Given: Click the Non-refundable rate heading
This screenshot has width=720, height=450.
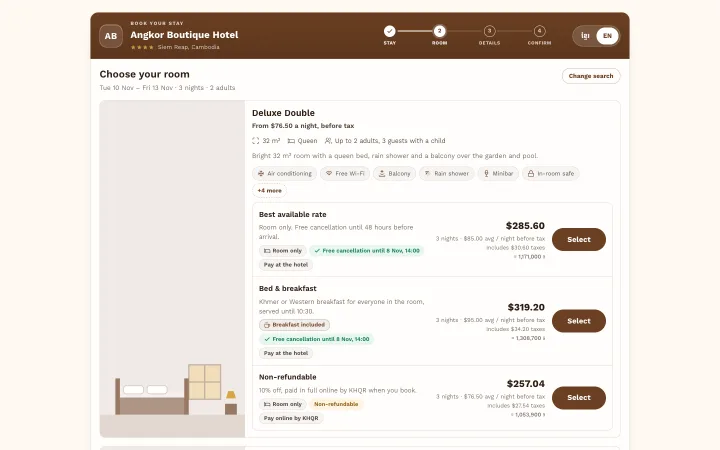Looking at the screenshot, I should (x=287, y=377).
